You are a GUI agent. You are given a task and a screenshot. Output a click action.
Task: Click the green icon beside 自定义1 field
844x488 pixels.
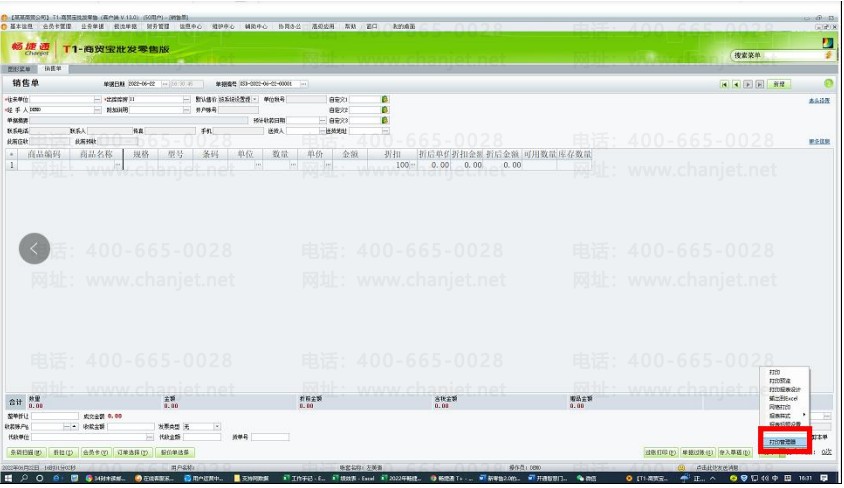[x=384, y=99]
